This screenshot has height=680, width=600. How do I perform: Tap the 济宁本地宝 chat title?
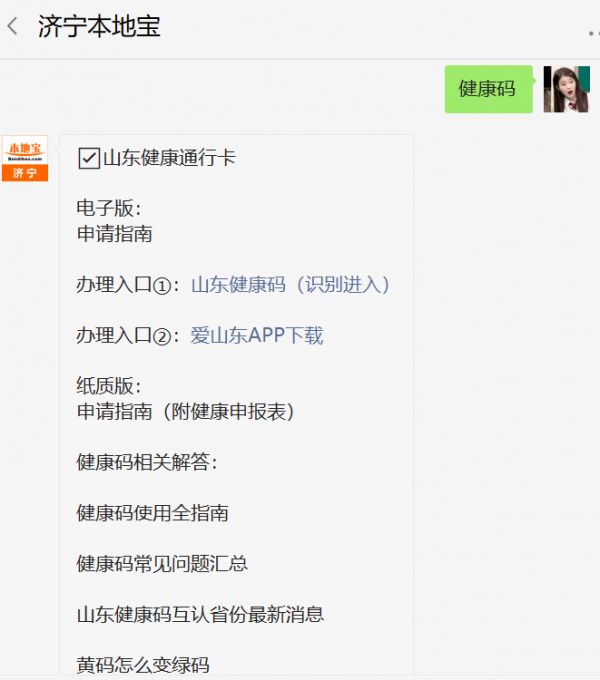click(x=99, y=26)
